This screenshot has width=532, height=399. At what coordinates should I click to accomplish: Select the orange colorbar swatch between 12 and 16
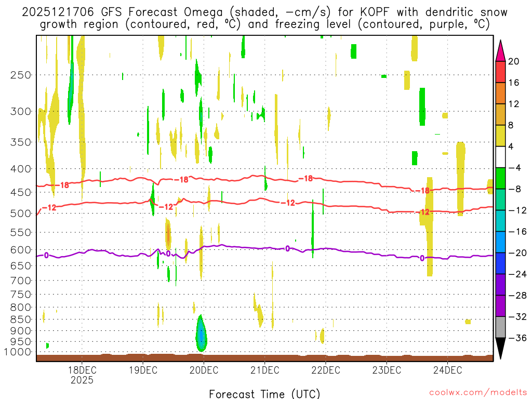point(501,93)
